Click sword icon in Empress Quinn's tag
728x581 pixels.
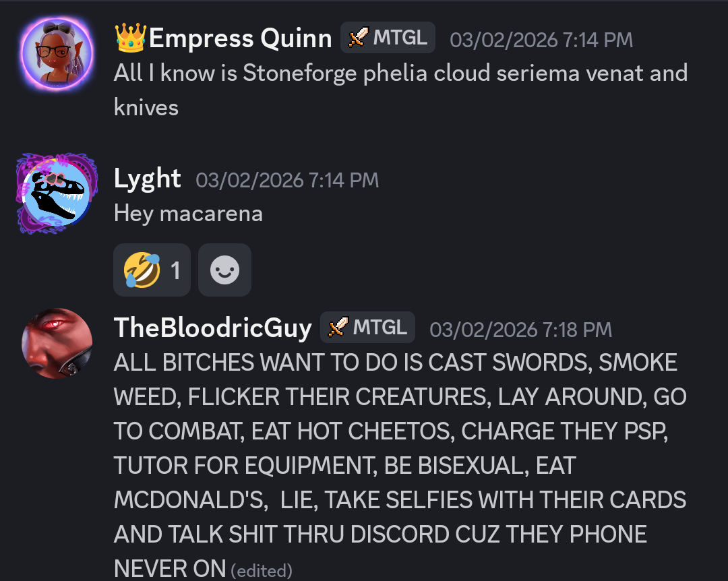point(358,37)
